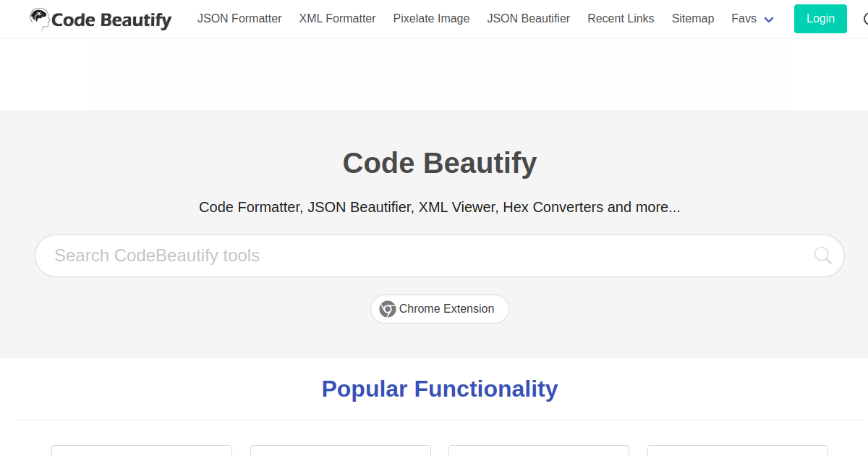The height and width of the screenshot is (456, 868).
Task: Focus the Search CodeBeautify tools field
Action: 440,256
